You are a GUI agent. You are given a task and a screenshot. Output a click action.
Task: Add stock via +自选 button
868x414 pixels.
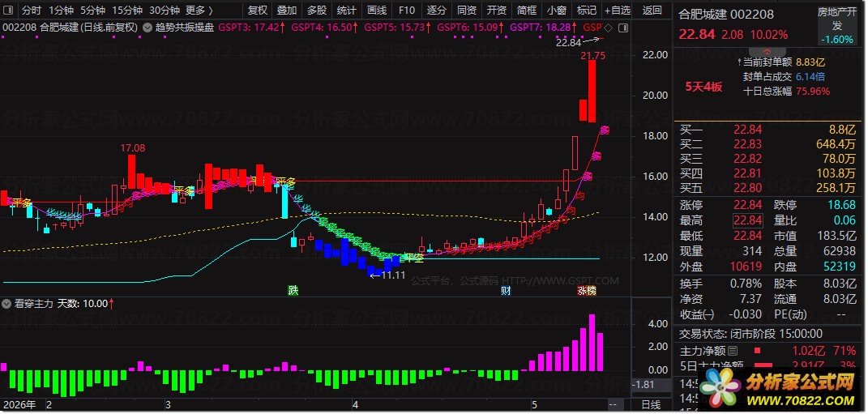[x=618, y=10]
